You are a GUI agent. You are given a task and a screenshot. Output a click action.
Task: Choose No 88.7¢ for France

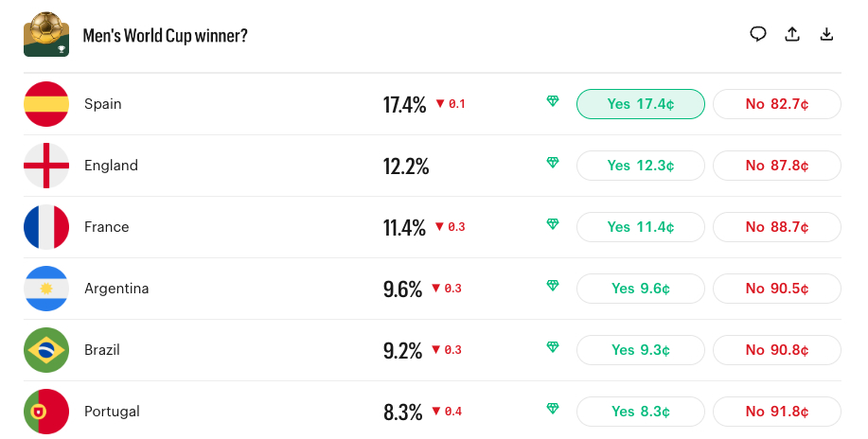tap(776, 227)
